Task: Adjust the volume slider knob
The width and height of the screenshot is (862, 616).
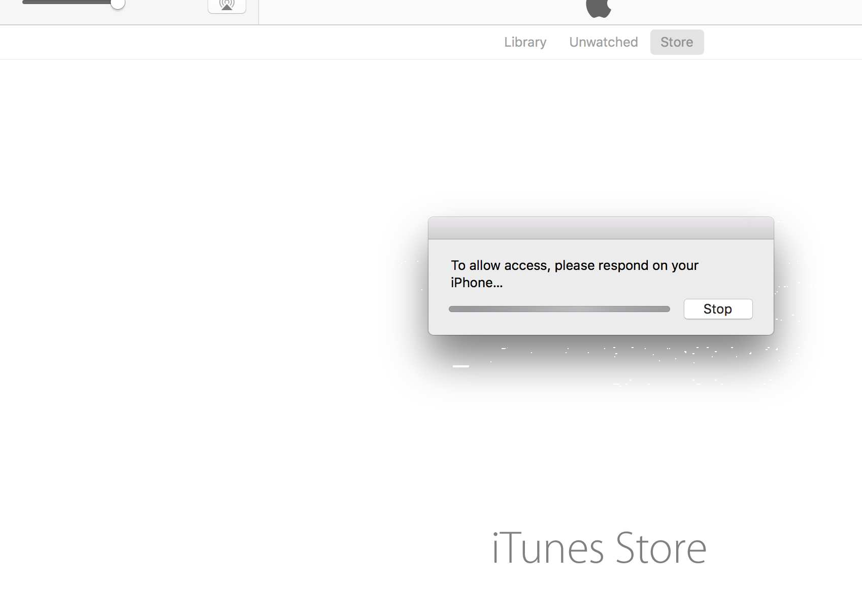Action: tap(117, 4)
